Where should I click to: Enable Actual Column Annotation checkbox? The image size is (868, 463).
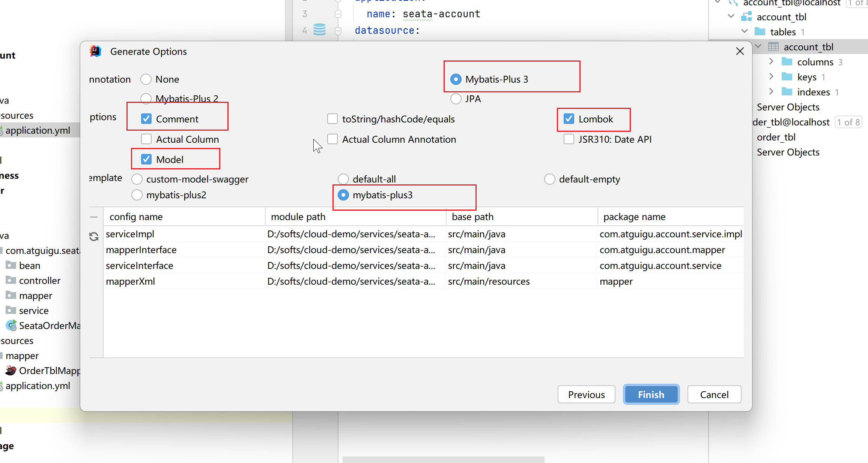[x=332, y=139]
